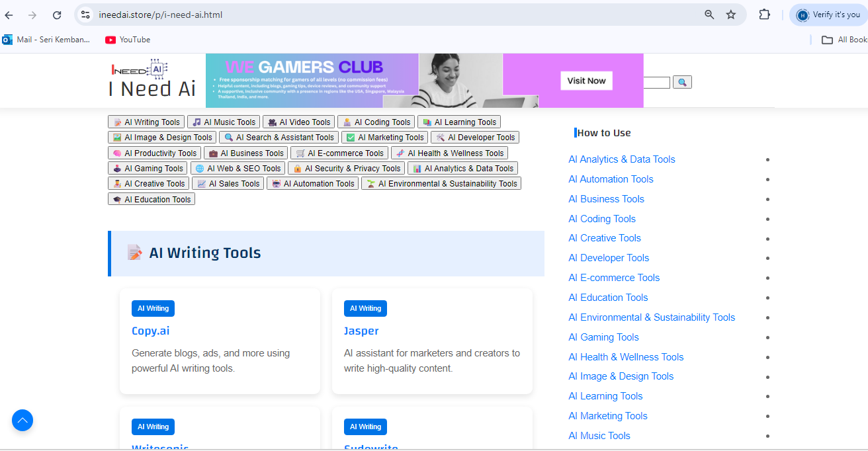Click the search magnifier button
Viewport: 868px width, 451px height.
(x=682, y=82)
